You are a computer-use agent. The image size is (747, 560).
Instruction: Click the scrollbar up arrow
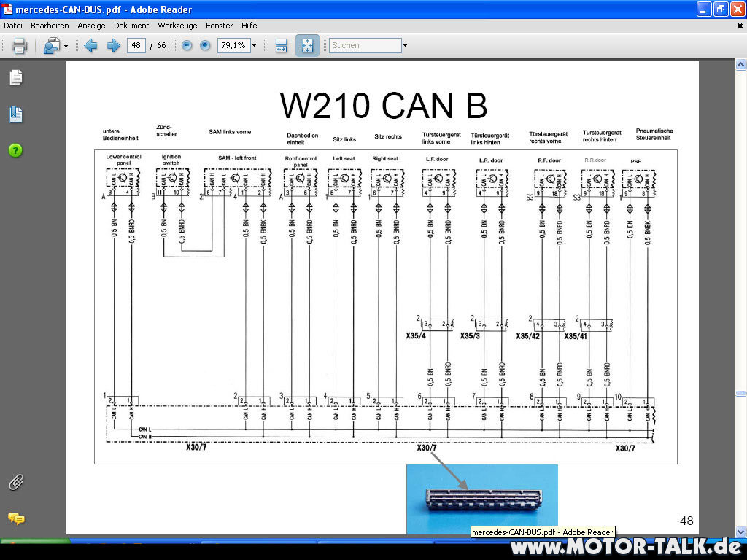[x=740, y=64]
